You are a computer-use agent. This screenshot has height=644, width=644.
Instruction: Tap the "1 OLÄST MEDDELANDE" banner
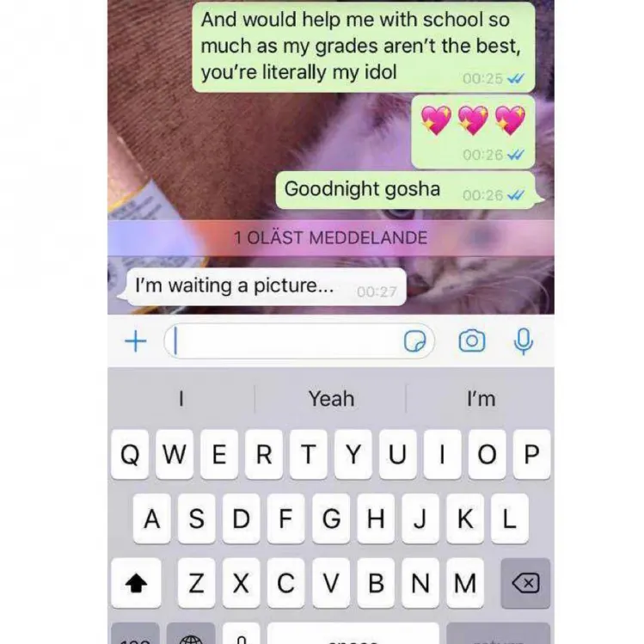[331, 238]
